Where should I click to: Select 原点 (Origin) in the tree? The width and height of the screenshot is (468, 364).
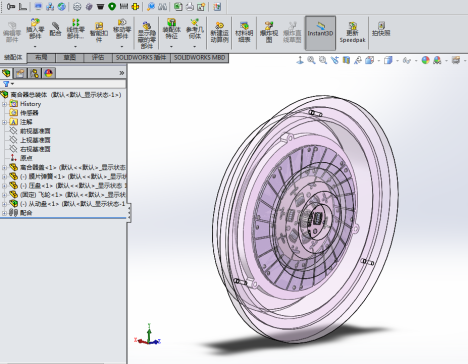coord(26,158)
